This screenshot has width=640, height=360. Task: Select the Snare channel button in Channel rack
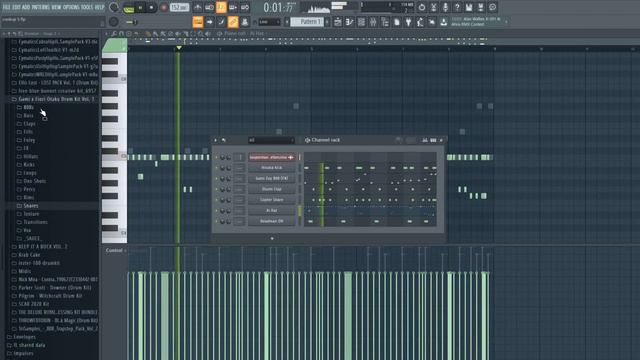click(x=271, y=200)
